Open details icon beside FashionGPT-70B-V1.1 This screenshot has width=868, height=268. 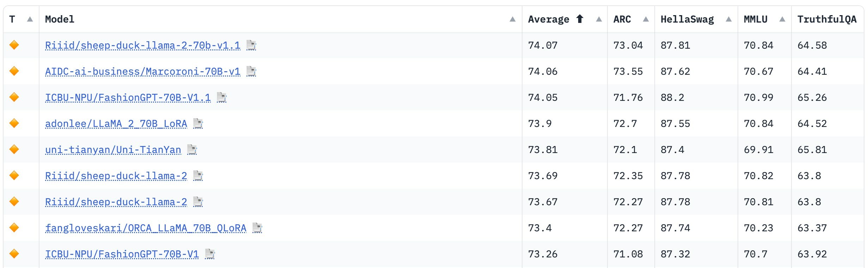click(221, 97)
